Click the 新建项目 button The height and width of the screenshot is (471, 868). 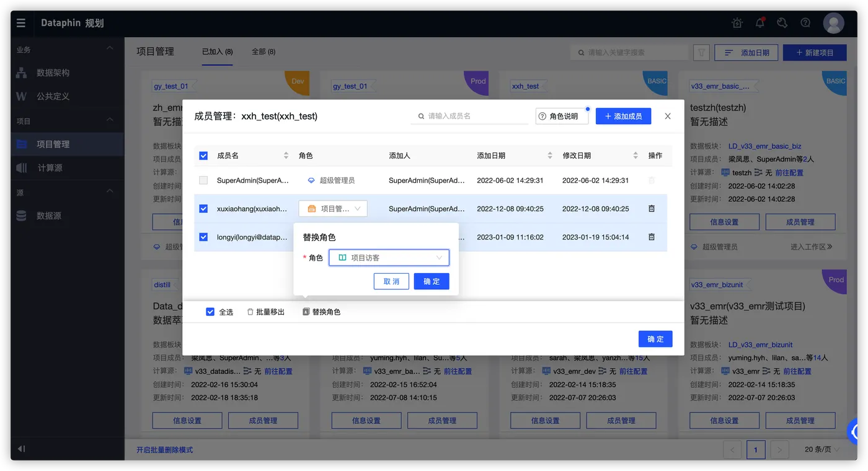click(x=815, y=53)
